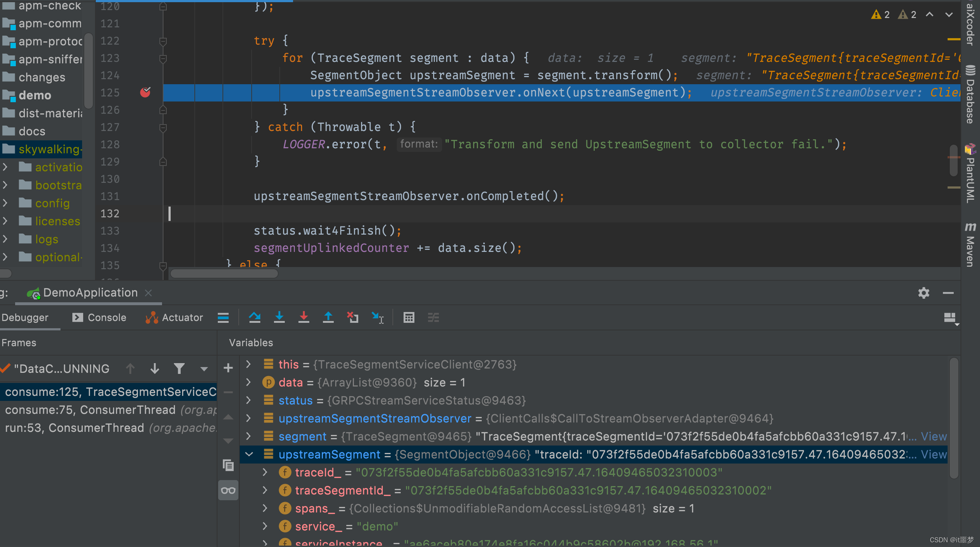Image resolution: width=980 pixels, height=547 pixels.
Task: Place cursor on line 131 onCompleted call
Action: pyautogui.click(x=409, y=196)
